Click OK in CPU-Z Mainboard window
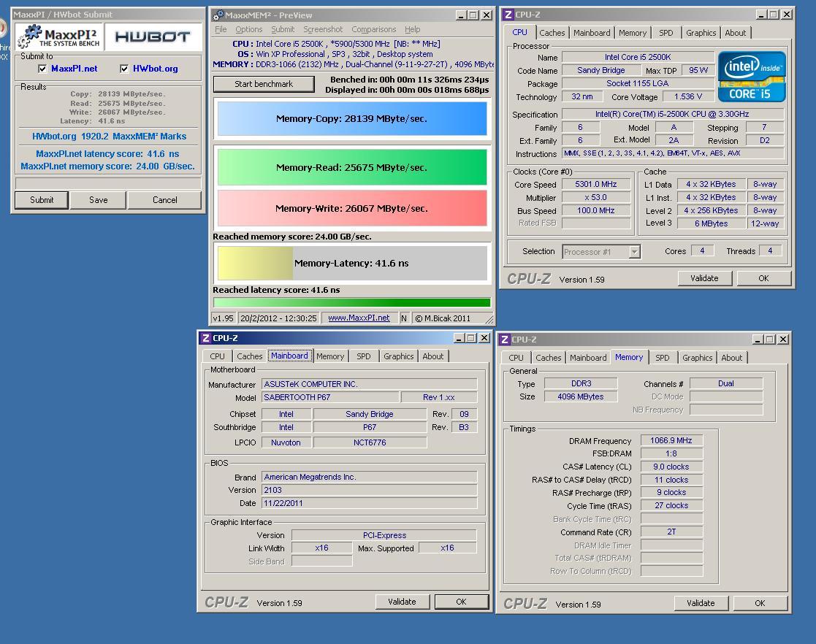Screen dimensions: 816x644 click(461, 602)
